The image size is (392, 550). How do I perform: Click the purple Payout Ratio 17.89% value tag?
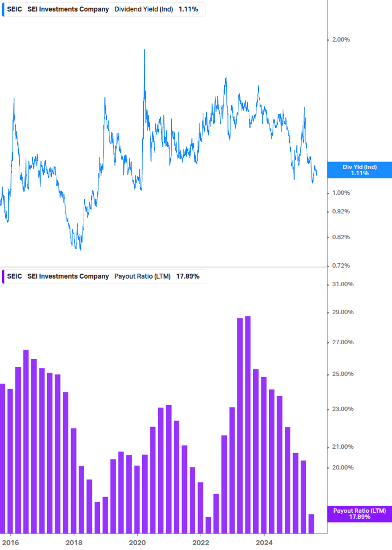pos(359,514)
